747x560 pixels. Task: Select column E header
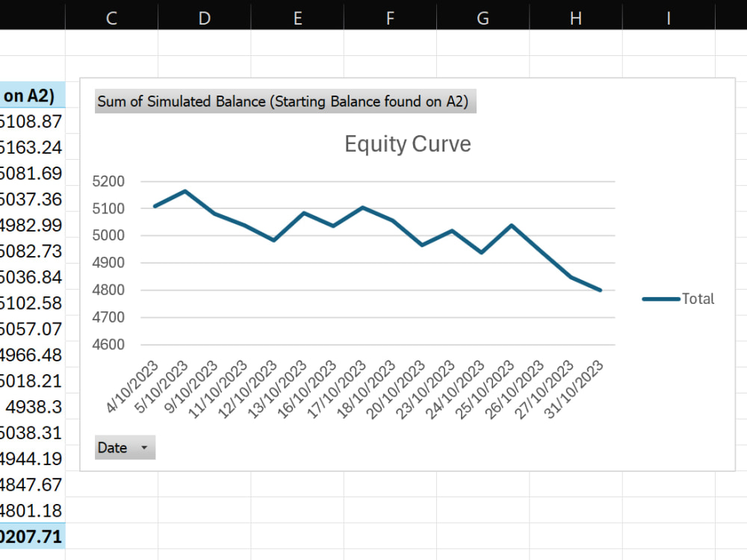(297, 18)
